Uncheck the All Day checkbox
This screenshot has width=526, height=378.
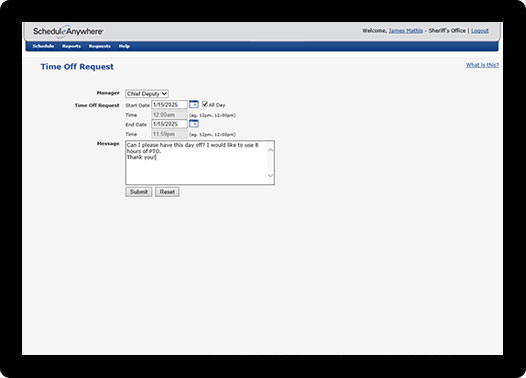pos(205,104)
